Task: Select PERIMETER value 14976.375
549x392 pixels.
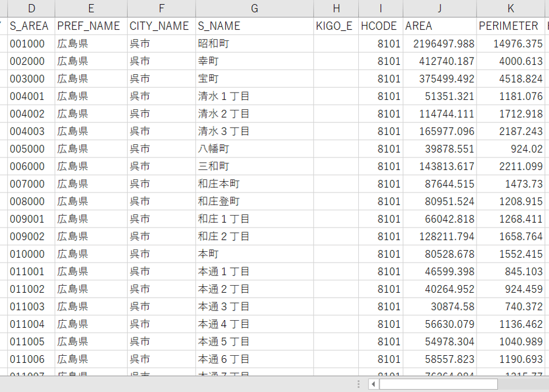Action: click(x=511, y=44)
